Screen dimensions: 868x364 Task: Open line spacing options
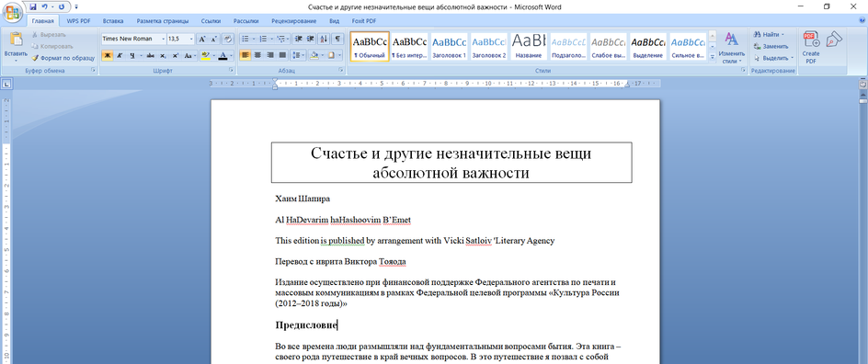(x=298, y=55)
